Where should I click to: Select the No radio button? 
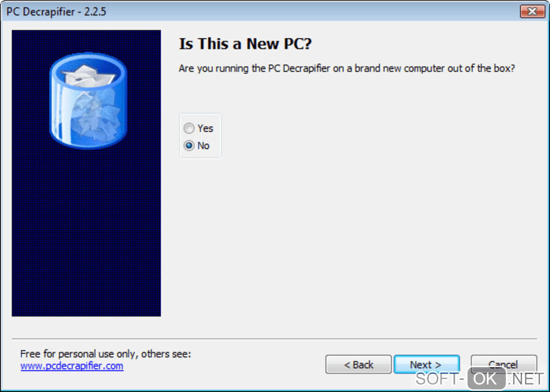(x=189, y=146)
